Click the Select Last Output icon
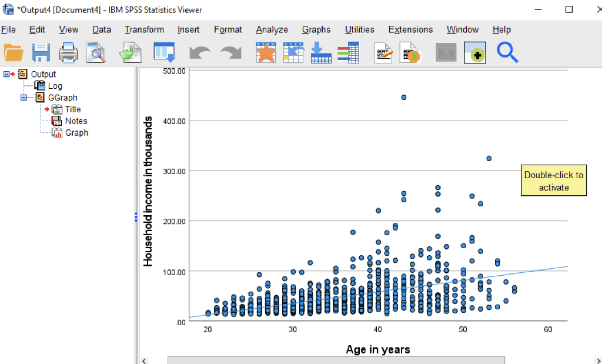The width and height of the screenshot is (602, 364). point(446,52)
